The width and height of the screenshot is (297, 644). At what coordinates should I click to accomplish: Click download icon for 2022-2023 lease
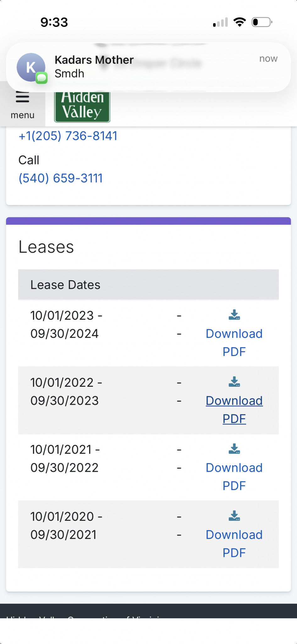click(234, 382)
